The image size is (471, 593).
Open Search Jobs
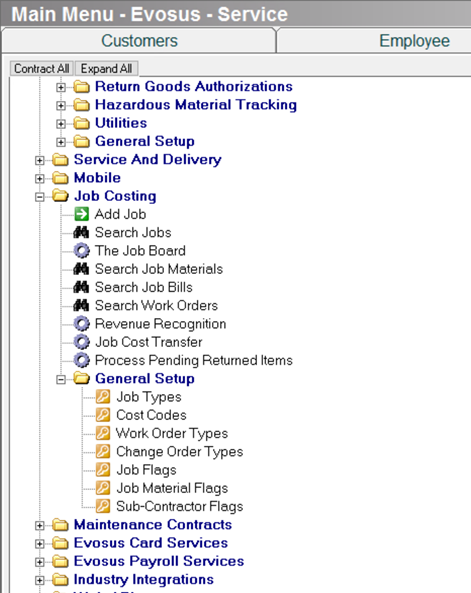click(133, 232)
